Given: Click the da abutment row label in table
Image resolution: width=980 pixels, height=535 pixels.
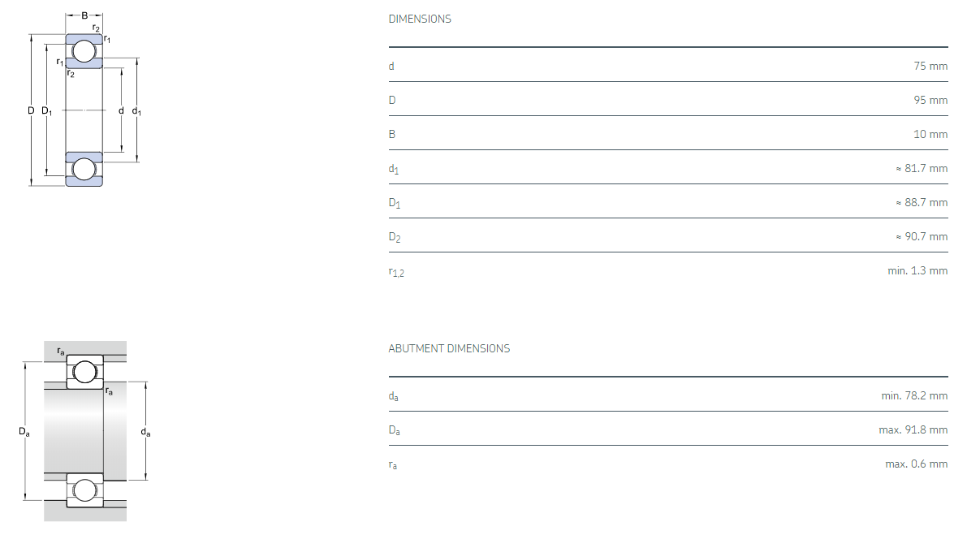Looking at the screenshot, I should point(394,396).
